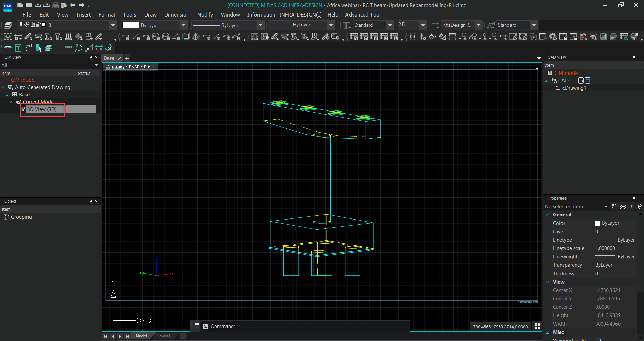The height and width of the screenshot is (341, 644).
Task: Click the table icon marked R
Action: point(354,36)
